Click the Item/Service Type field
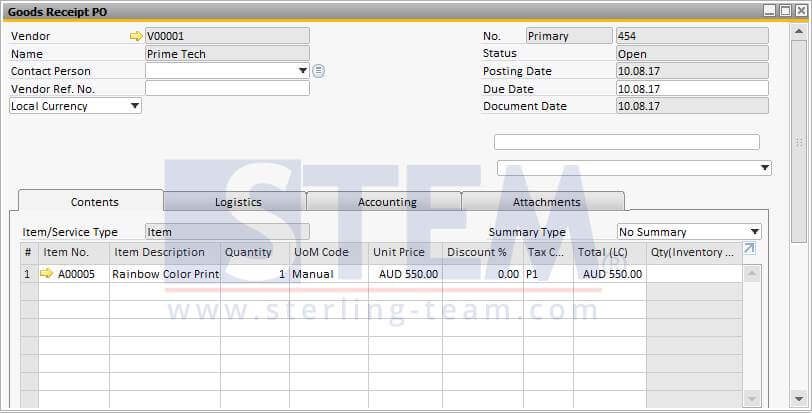Image resolution: width=812 pixels, height=413 pixels. pyautogui.click(x=227, y=232)
